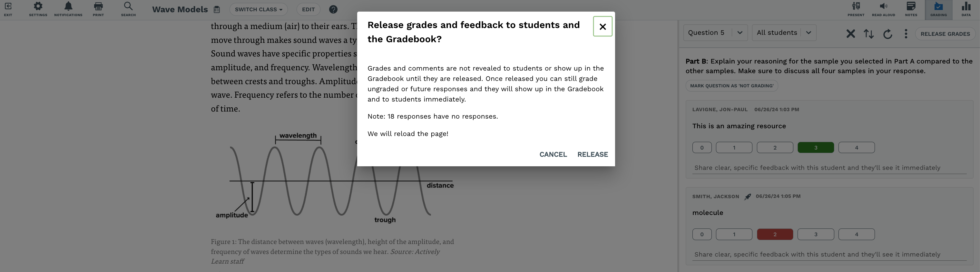The width and height of the screenshot is (980, 272).
Task: Confirm with the RELEASE button in dialog
Action: point(592,154)
